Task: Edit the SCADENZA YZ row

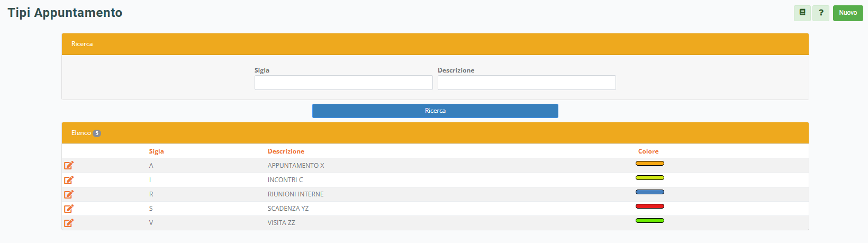Action: coord(69,209)
